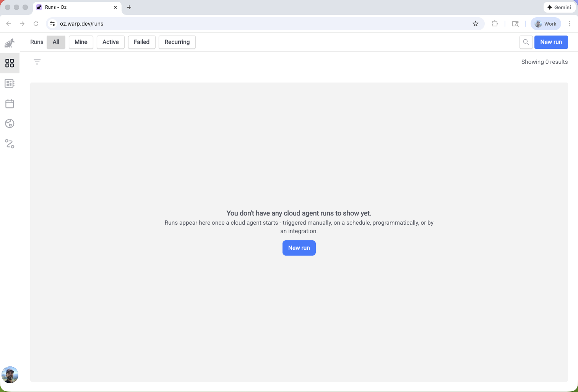Open the calendar schedules icon in sidebar
Screen dimensions: 578x392
[x=10, y=104]
